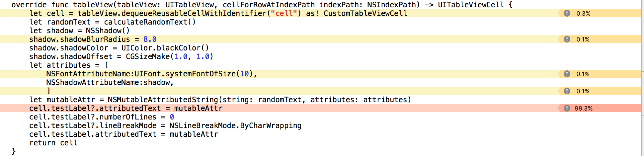Click the highlighted cell.testLabel?.attributedText line
This screenshot has height=156, width=644.
[x=126, y=108]
